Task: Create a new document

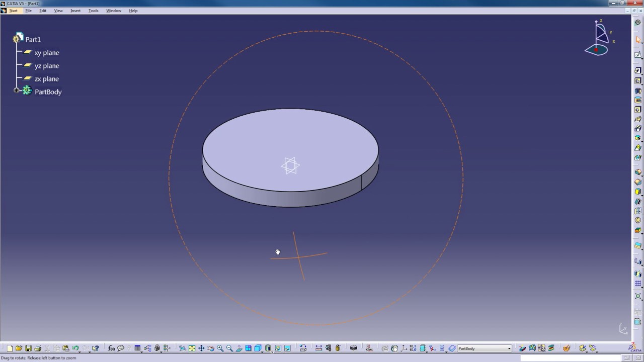Action: point(10,348)
